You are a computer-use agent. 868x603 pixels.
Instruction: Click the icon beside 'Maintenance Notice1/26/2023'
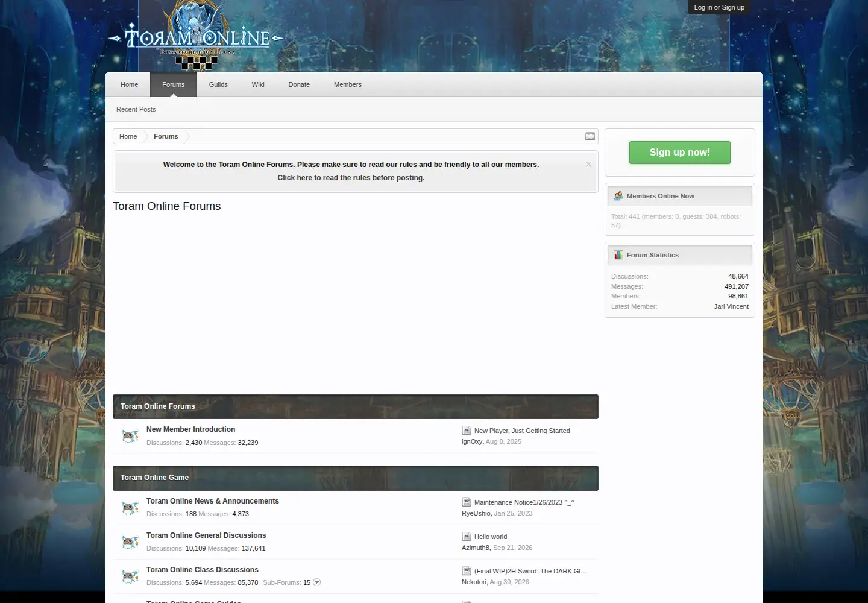[467, 502]
